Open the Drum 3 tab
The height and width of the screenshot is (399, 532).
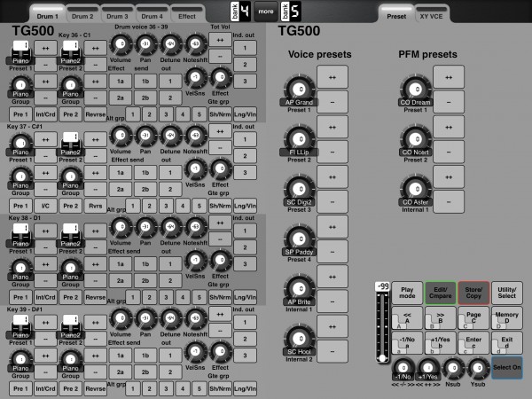point(117,15)
